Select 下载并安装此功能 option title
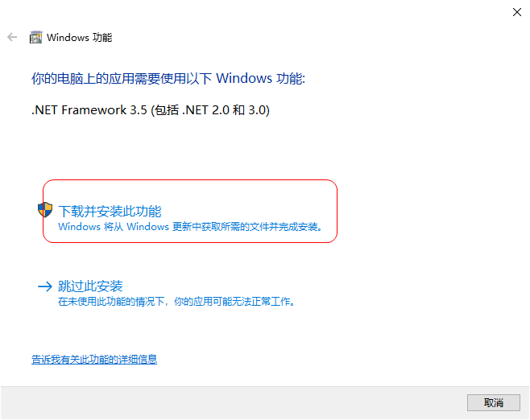Viewport: 530px width, 420px height. [x=110, y=211]
